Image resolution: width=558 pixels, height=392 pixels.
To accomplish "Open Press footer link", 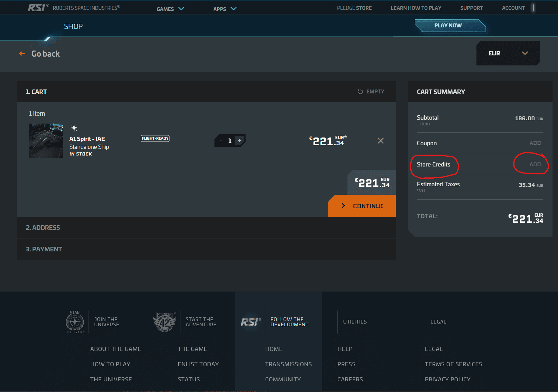I will pos(346,364).
